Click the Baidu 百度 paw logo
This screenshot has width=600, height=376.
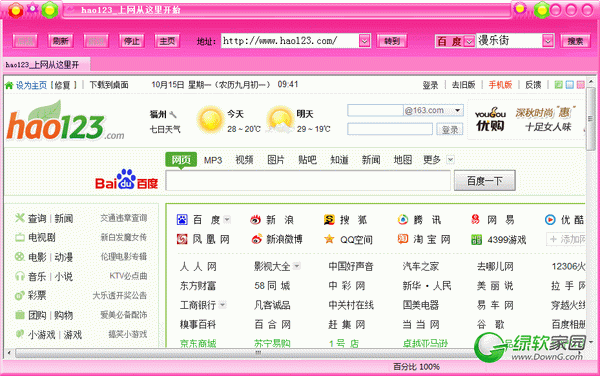(x=126, y=179)
